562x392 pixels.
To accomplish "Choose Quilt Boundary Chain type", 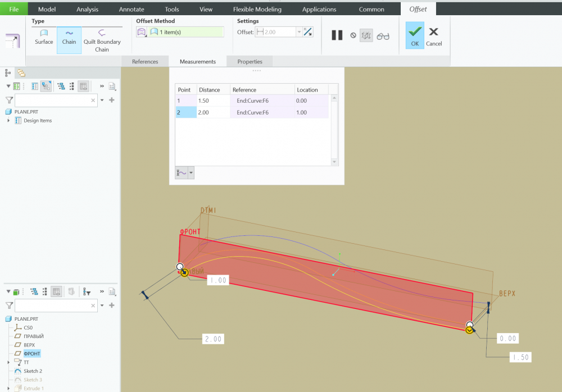I will pyautogui.click(x=102, y=40).
